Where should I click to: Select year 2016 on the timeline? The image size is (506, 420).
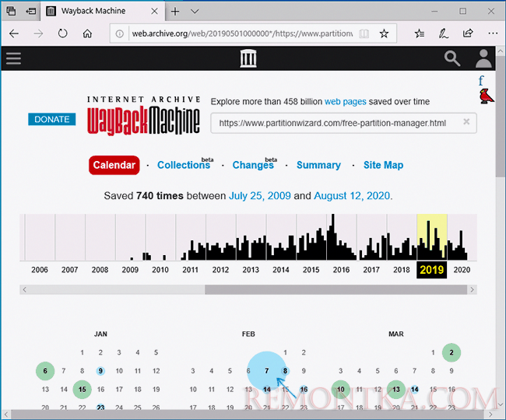pos(341,269)
